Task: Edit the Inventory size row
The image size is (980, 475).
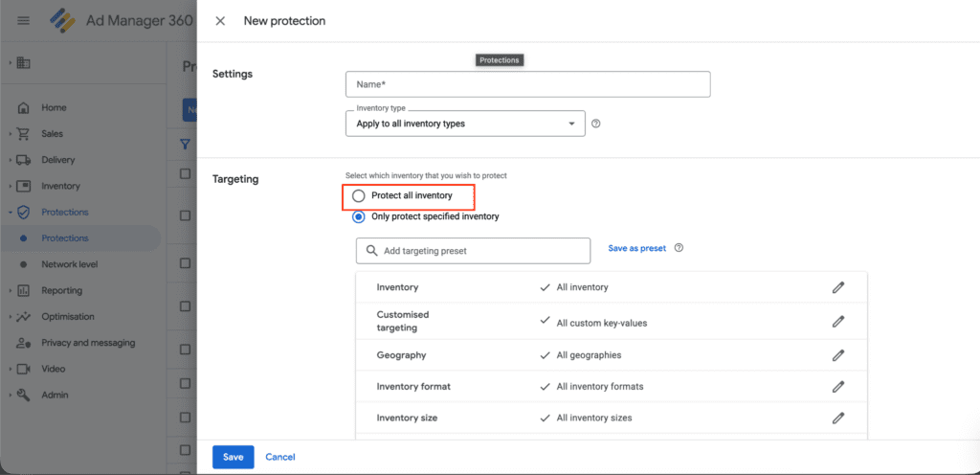Action: coord(838,418)
